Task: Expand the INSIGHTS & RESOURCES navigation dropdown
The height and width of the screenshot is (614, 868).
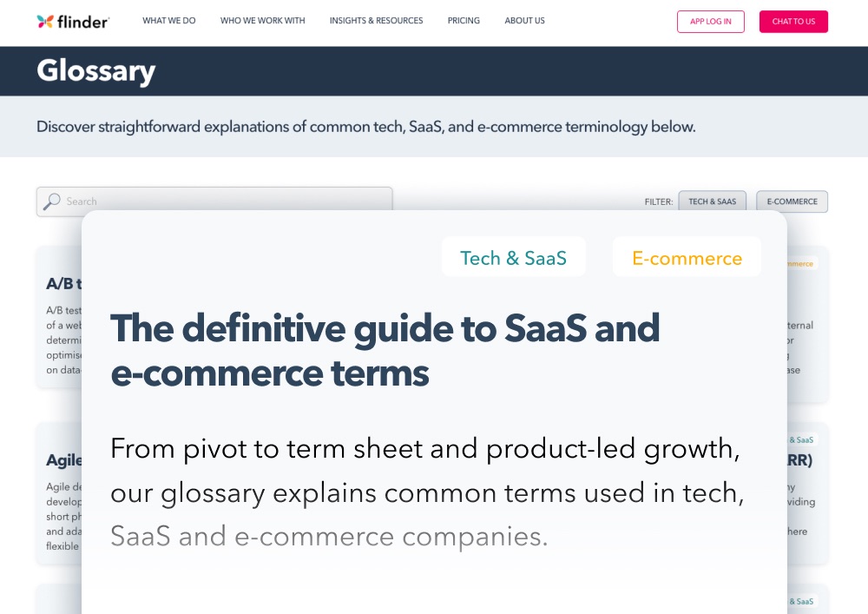Action: click(x=376, y=21)
